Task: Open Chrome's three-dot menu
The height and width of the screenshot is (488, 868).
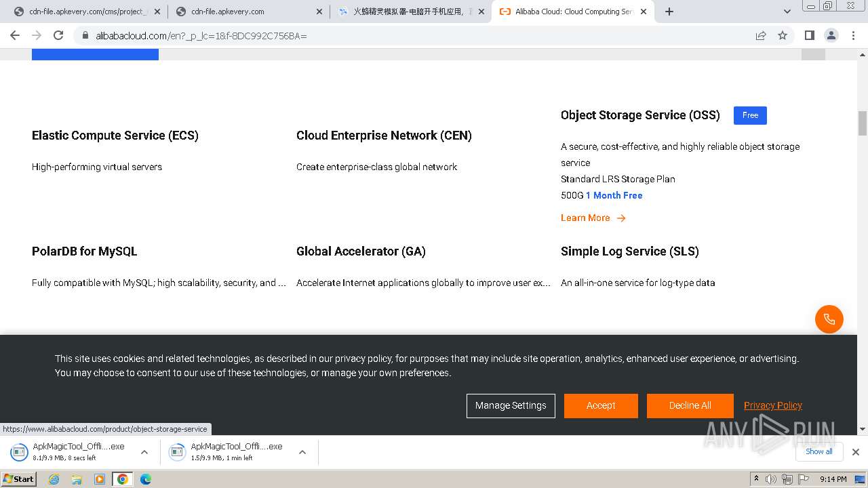Action: [x=852, y=35]
